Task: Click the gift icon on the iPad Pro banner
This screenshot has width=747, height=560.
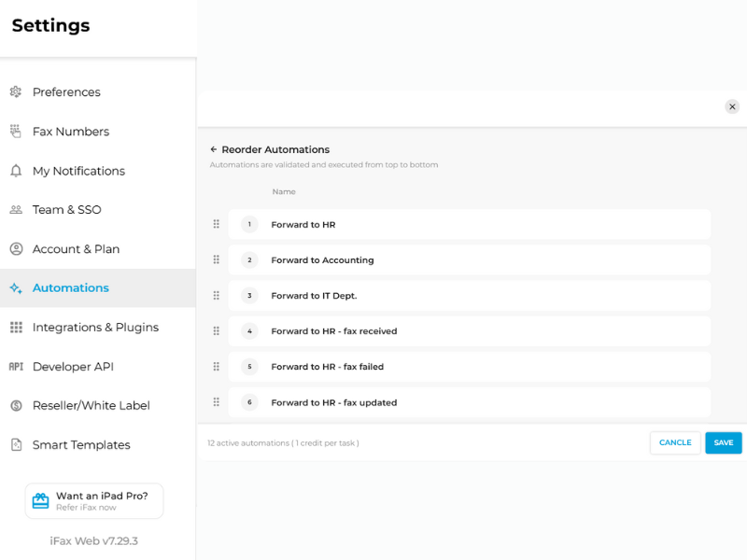Action: tap(39, 500)
